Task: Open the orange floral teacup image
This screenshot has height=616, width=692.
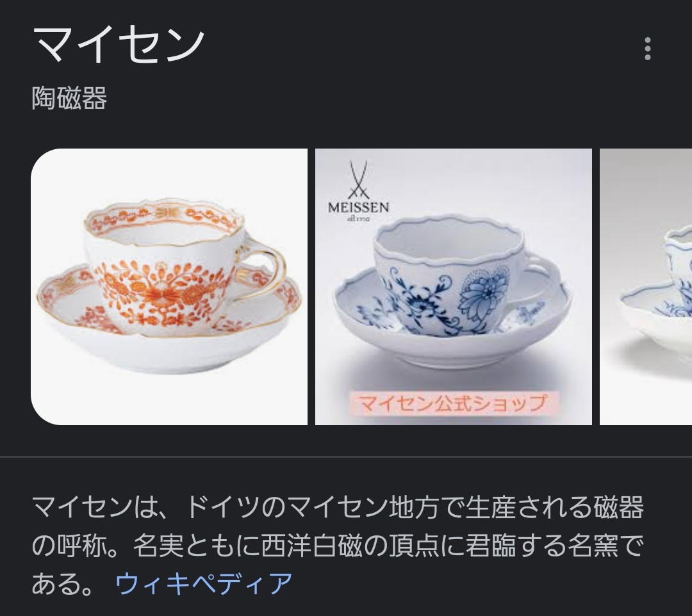Action: [169, 287]
